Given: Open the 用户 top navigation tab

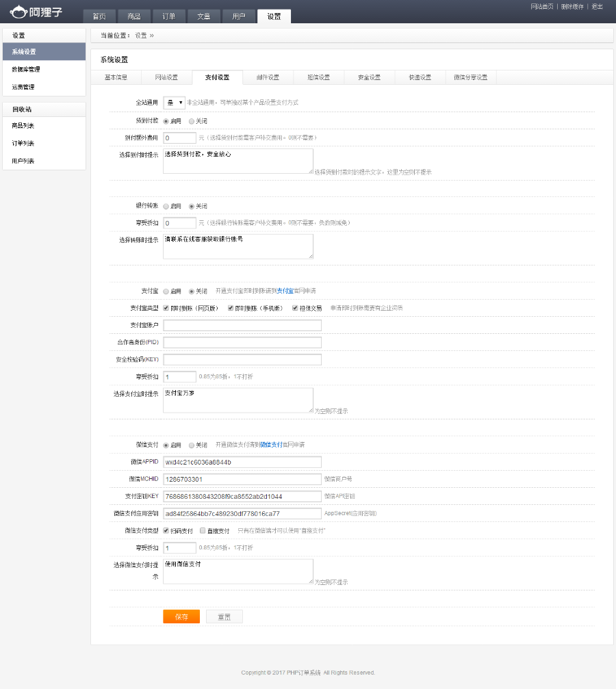Looking at the screenshot, I should coord(239,16).
